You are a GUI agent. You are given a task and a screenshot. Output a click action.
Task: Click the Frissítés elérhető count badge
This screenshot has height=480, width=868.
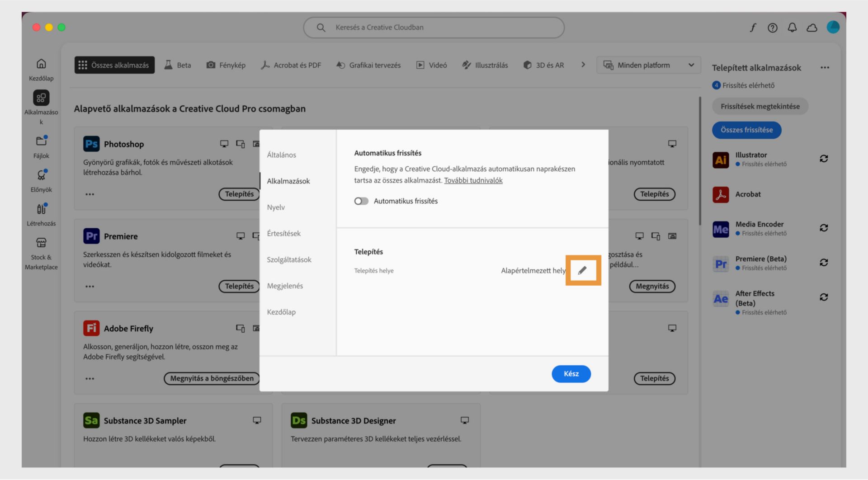[x=716, y=85]
